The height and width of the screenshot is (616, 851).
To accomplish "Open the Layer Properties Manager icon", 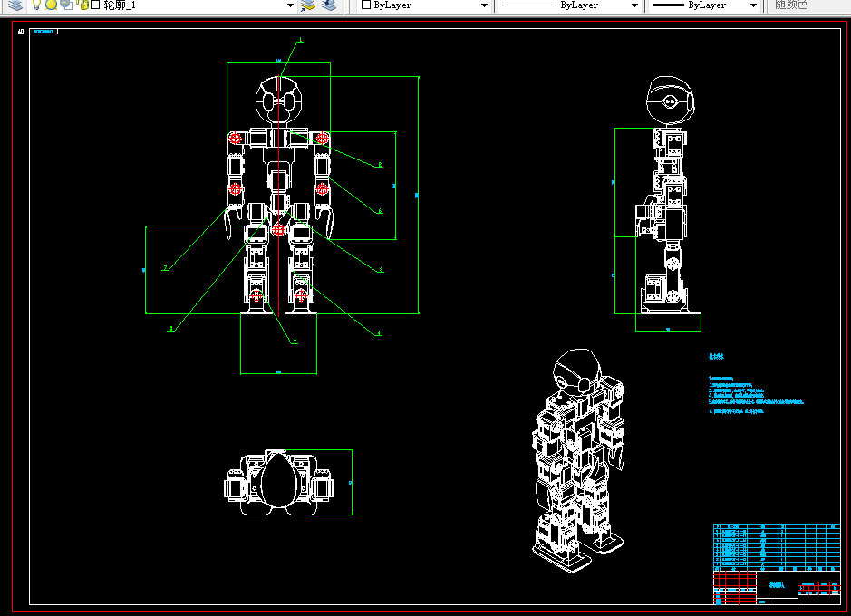I will point(15,5).
